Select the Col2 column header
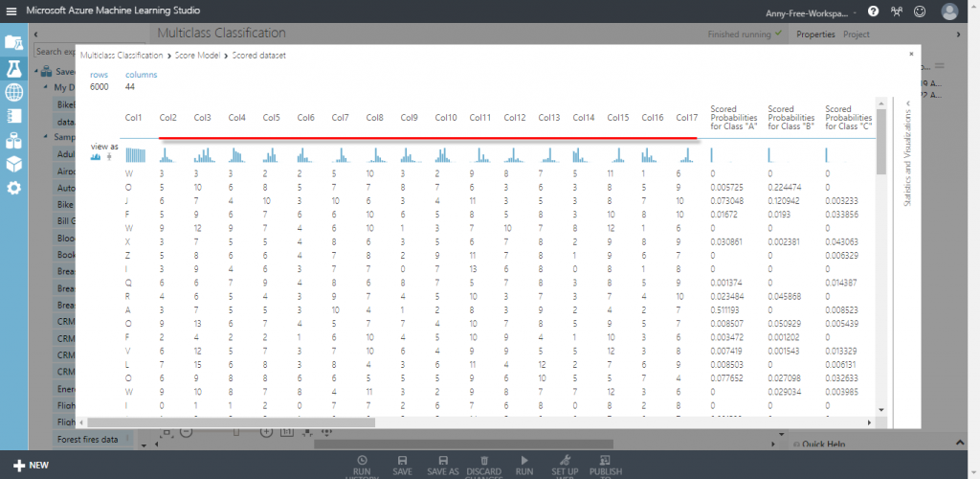Screen dimensions: 980x479 (168, 118)
